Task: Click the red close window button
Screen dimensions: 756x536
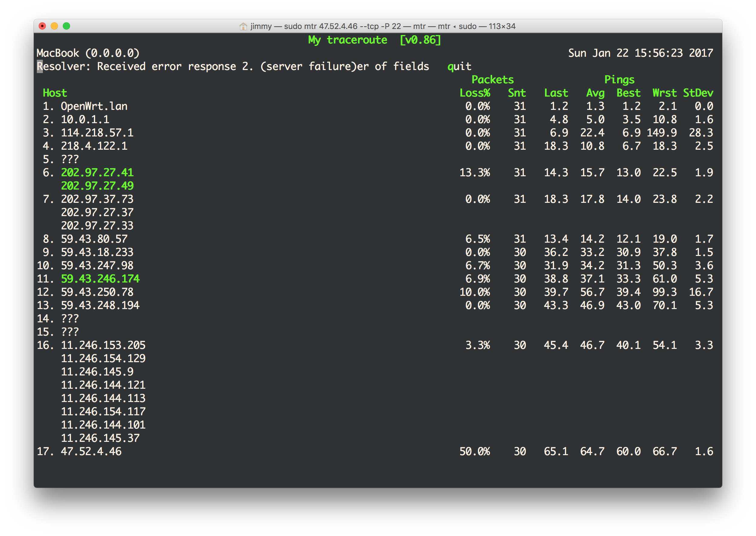Action: [42, 26]
